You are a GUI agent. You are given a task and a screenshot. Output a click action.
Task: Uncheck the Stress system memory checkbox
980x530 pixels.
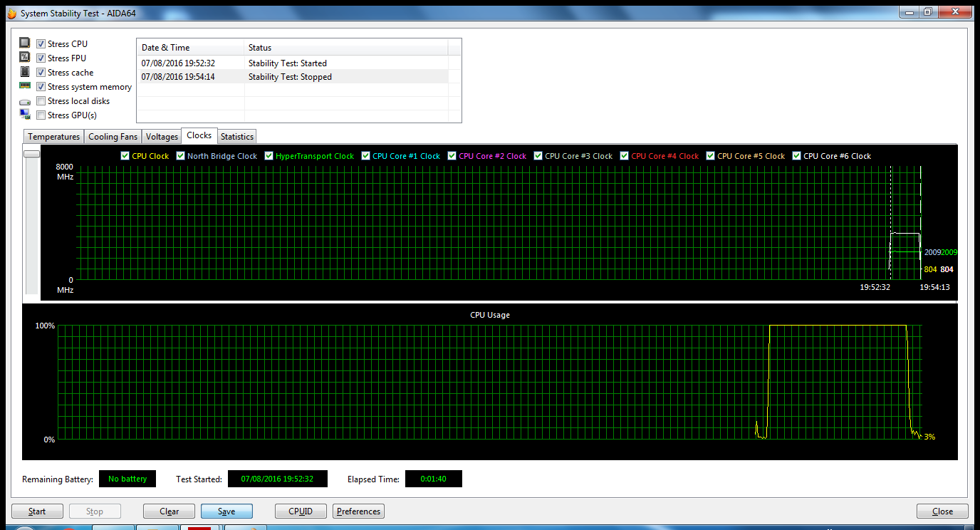[x=41, y=87]
